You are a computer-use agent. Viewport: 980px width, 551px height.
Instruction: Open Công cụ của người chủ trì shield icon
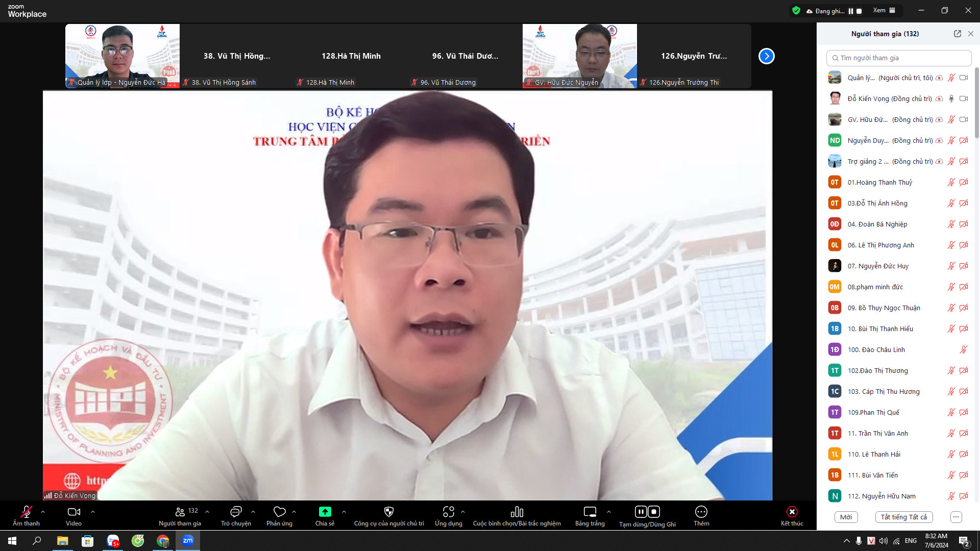389,512
